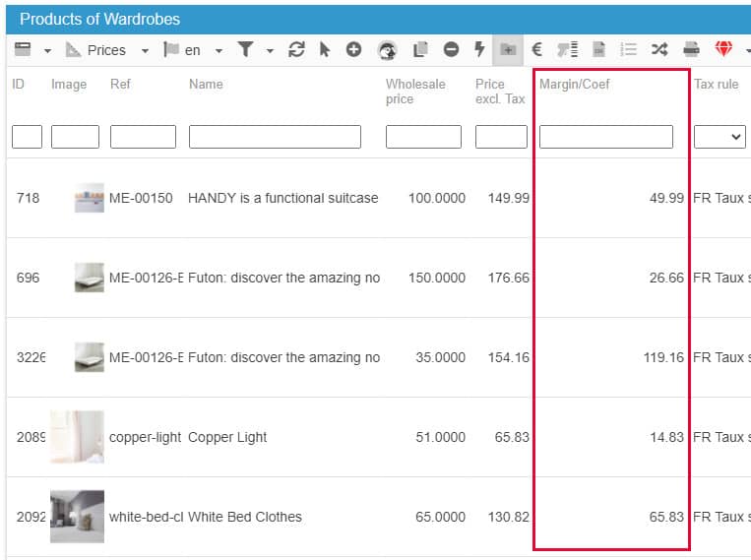Click the minus circle delete icon

[x=450, y=49]
